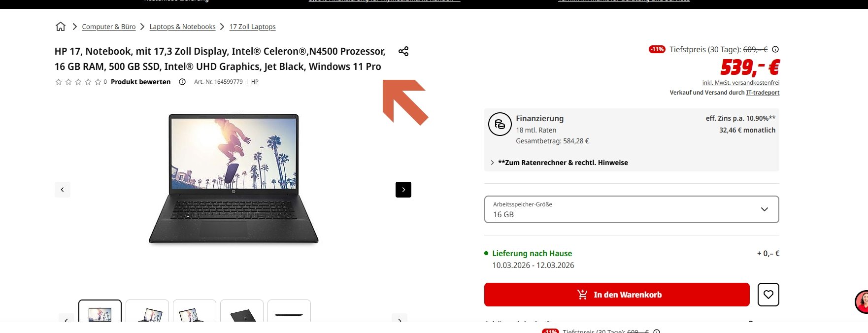The image size is (868, 333).
Task: Go to Computer & Büro breadcrumb
Action: [109, 27]
